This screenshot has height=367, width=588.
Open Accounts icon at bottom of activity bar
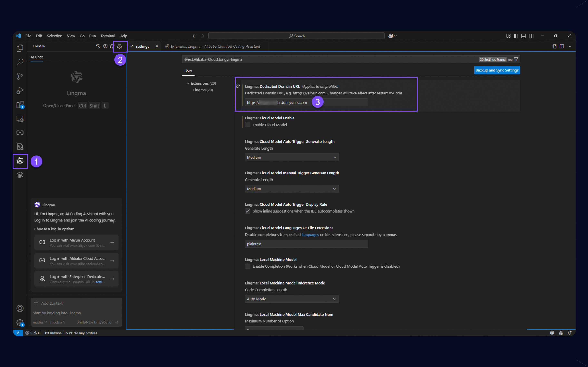(20, 308)
